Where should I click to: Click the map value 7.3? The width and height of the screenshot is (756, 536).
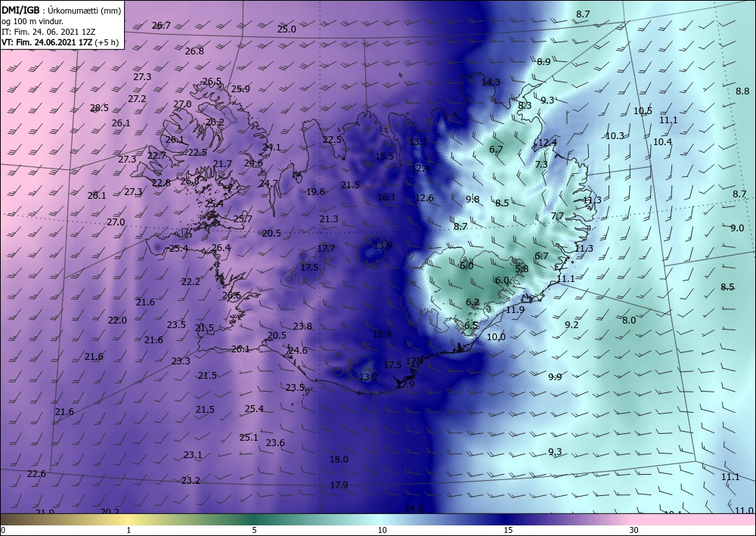pos(541,164)
